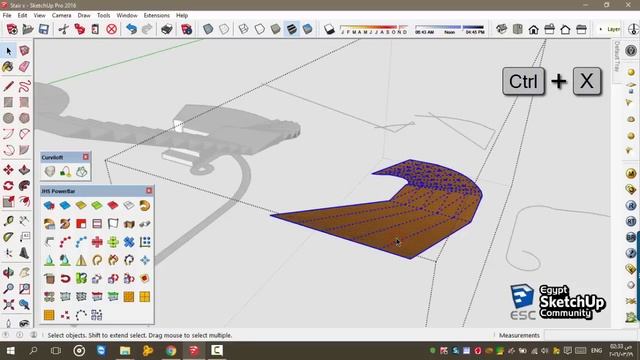Viewport: 640px width, 360px height.
Task: Open File Explorer from the taskbar
Action: [125, 351]
